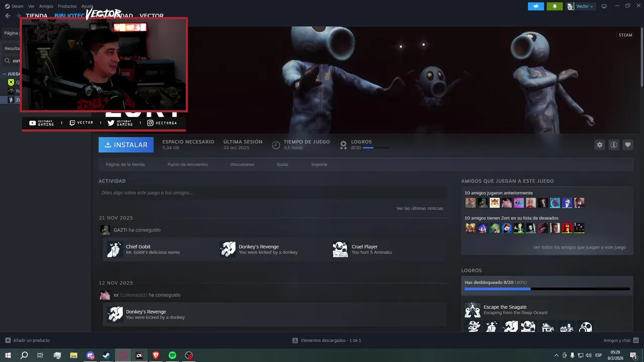Screen dimensions: 644x362
Task: Open the green notifications bell
Action: [x=554, y=6]
